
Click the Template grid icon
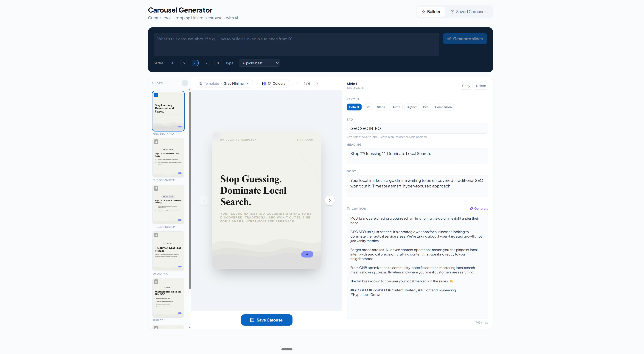click(x=201, y=83)
